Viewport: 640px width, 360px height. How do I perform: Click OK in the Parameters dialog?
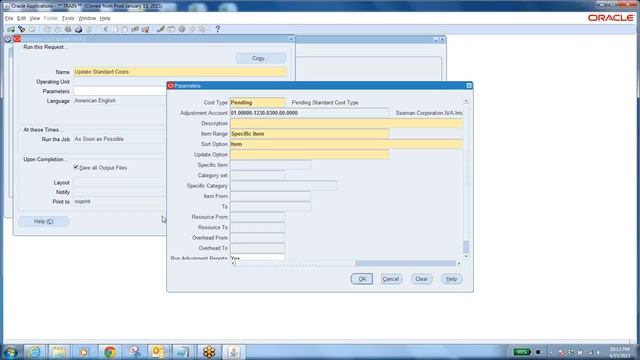click(x=362, y=279)
